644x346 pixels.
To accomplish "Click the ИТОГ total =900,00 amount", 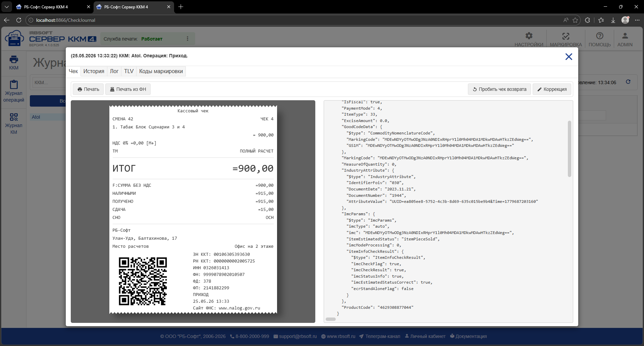I will tap(253, 168).
